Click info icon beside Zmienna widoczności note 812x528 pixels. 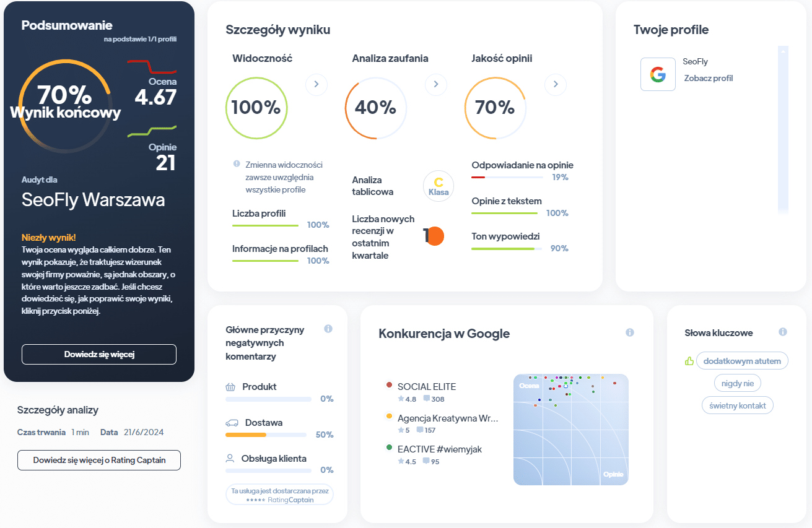point(237,164)
